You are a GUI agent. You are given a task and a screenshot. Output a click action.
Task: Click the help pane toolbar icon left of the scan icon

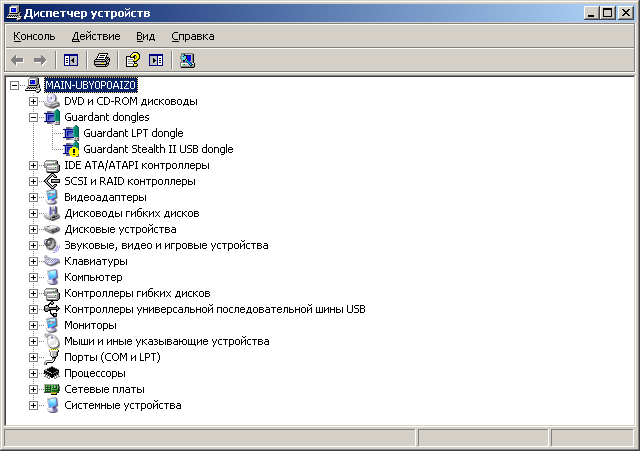pyautogui.click(x=156, y=60)
